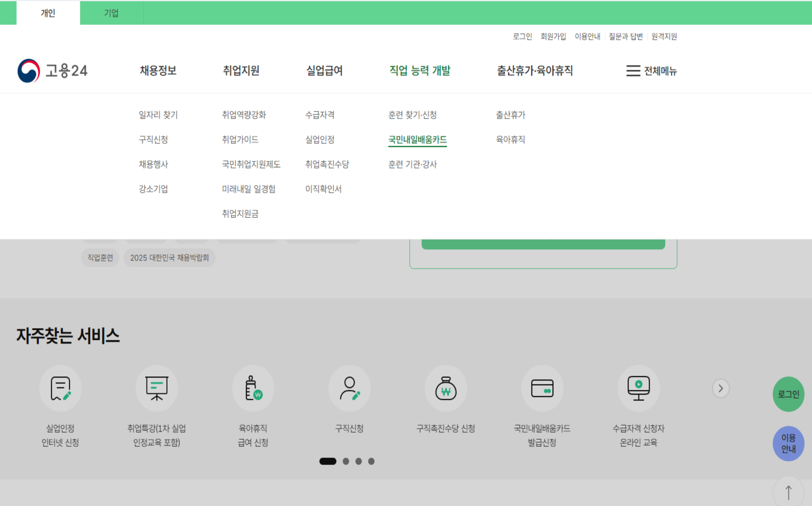This screenshot has width=812, height=506.
Task: Advance carousel with the right chevron arrow
Action: click(x=720, y=388)
